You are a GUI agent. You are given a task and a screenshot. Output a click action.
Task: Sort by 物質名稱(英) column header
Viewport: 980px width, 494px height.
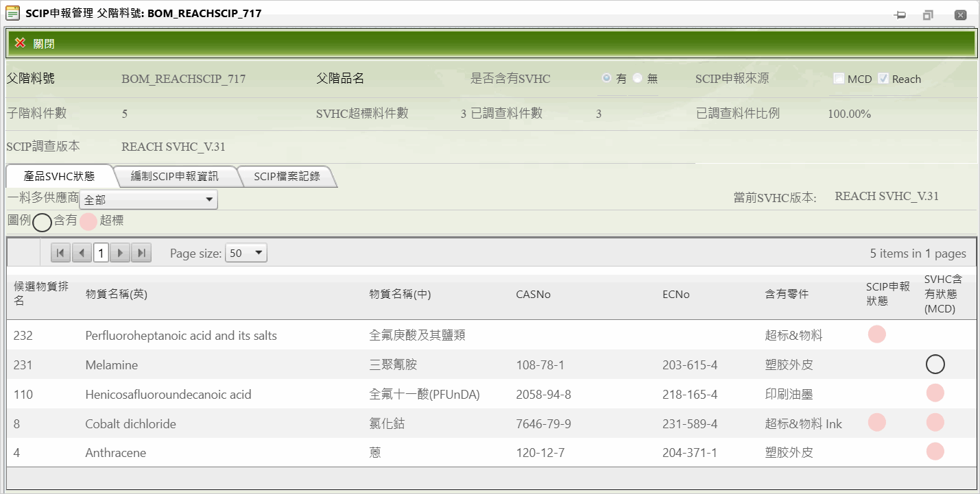[x=117, y=294]
